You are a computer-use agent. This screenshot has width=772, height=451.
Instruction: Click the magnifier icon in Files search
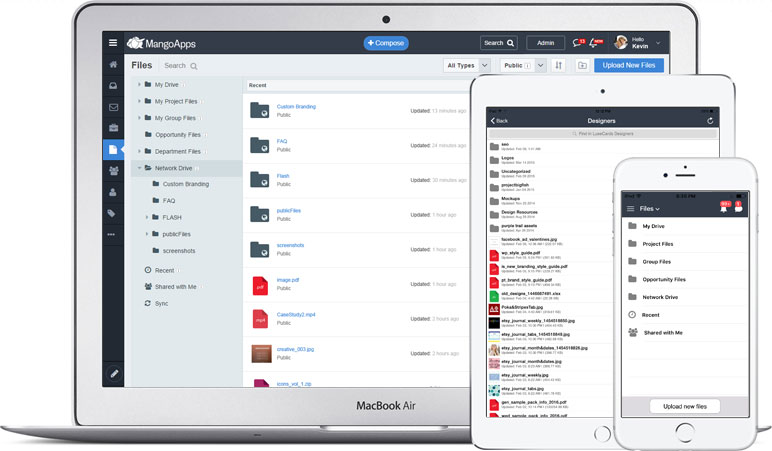pos(193,66)
